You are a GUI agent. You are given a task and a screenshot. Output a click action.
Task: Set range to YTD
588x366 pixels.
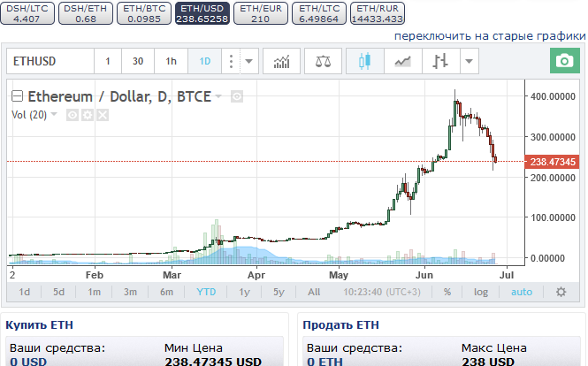pyautogui.click(x=206, y=292)
